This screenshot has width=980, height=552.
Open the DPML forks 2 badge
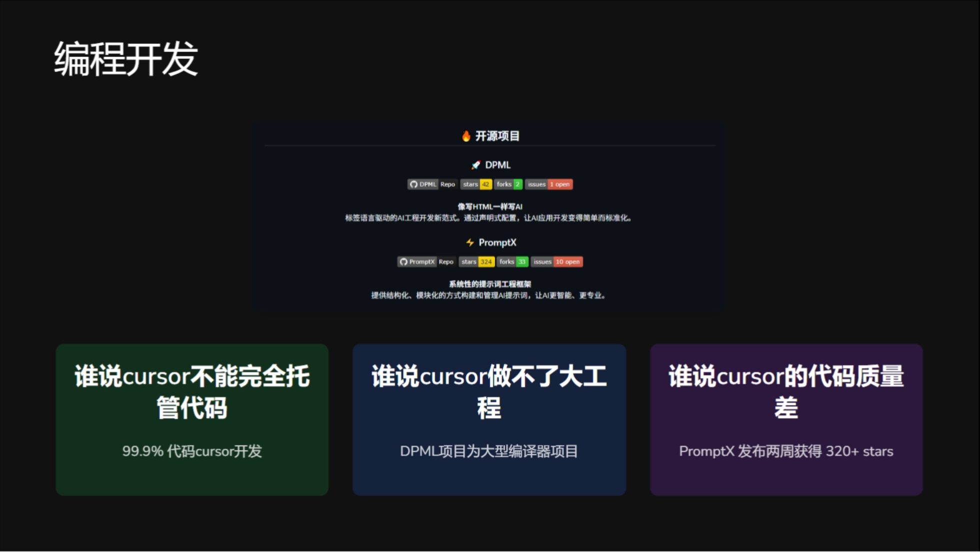(x=508, y=184)
